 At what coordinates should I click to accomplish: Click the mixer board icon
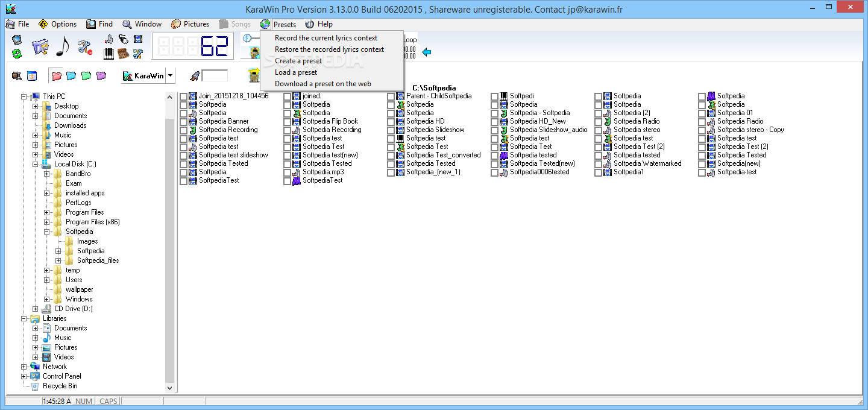click(124, 54)
